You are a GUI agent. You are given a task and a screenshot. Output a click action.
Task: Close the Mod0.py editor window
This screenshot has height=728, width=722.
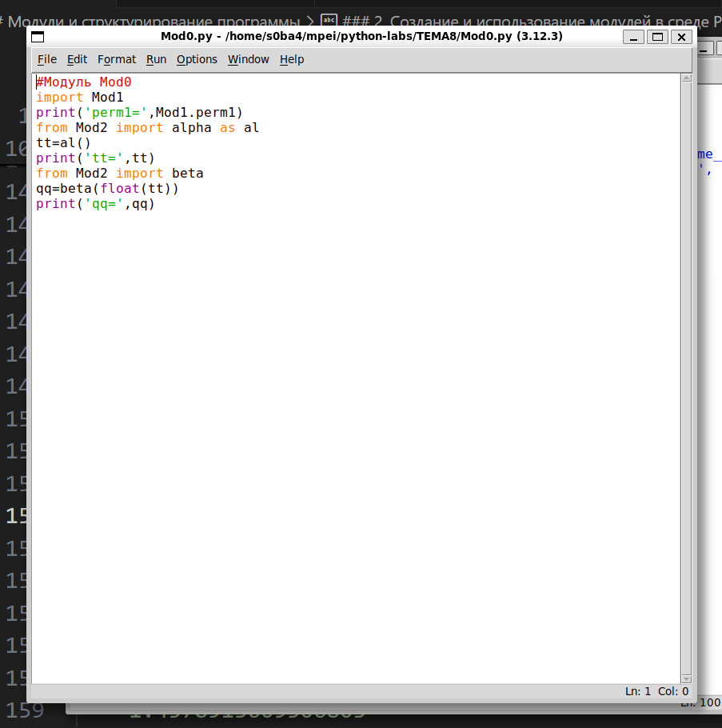(x=680, y=37)
